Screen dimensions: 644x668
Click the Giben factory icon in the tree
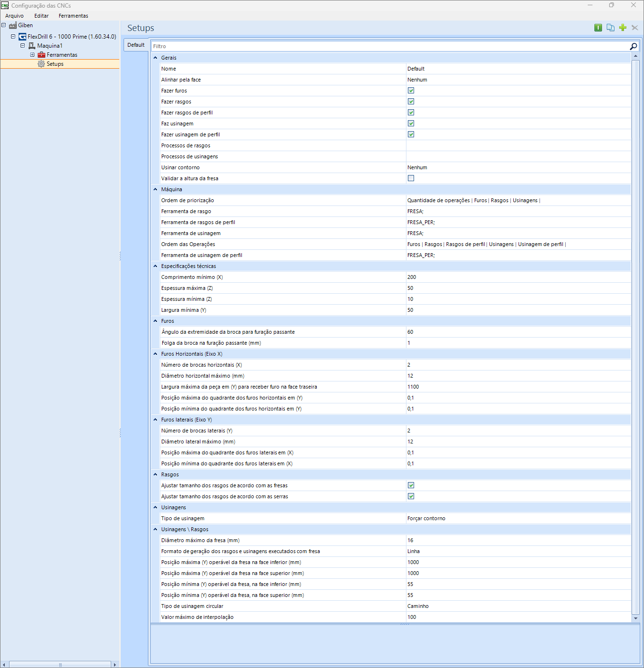click(13, 25)
